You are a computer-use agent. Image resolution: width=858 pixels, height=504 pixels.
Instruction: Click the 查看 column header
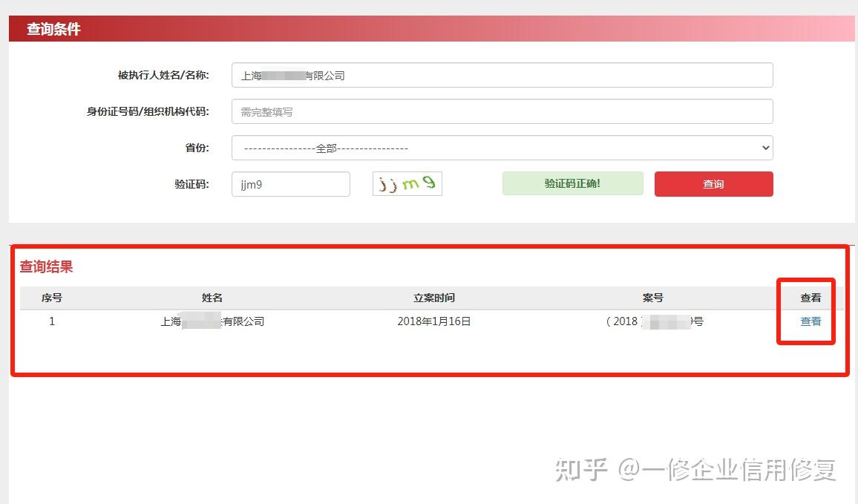point(810,298)
